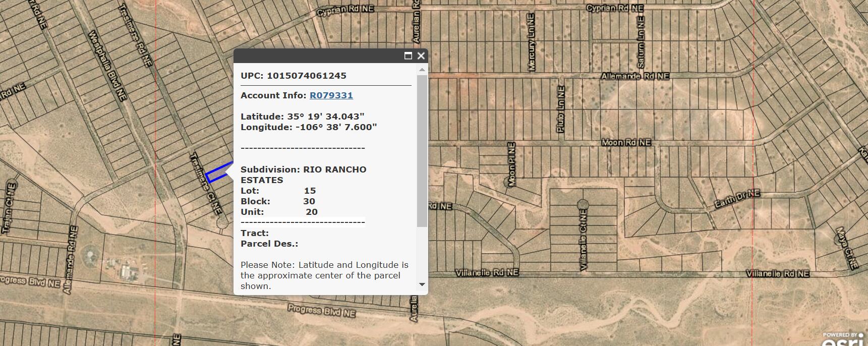Open account info link R079331
The image size is (868, 346).
coord(331,95)
